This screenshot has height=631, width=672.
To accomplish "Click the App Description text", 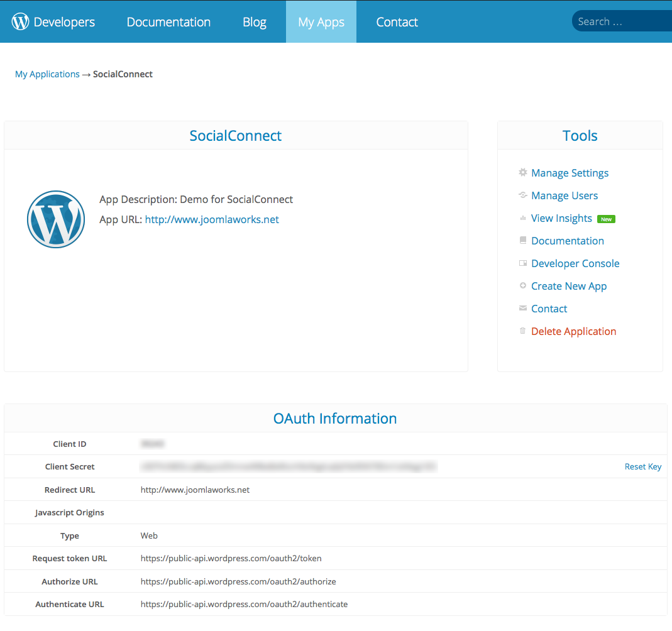I will pos(196,199).
